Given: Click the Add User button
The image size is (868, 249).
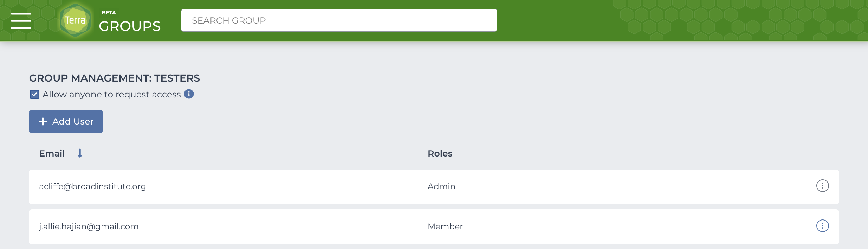Looking at the screenshot, I should 66,121.
